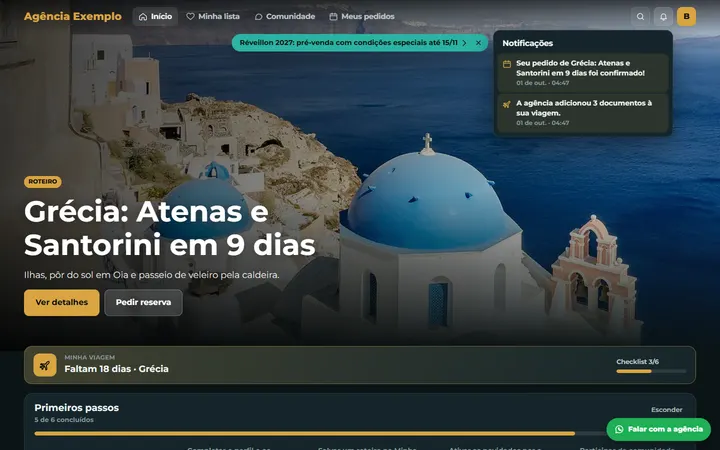720x450 pixels.
Task: Click the ROTEIRO badge
Action: click(x=43, y=182)
